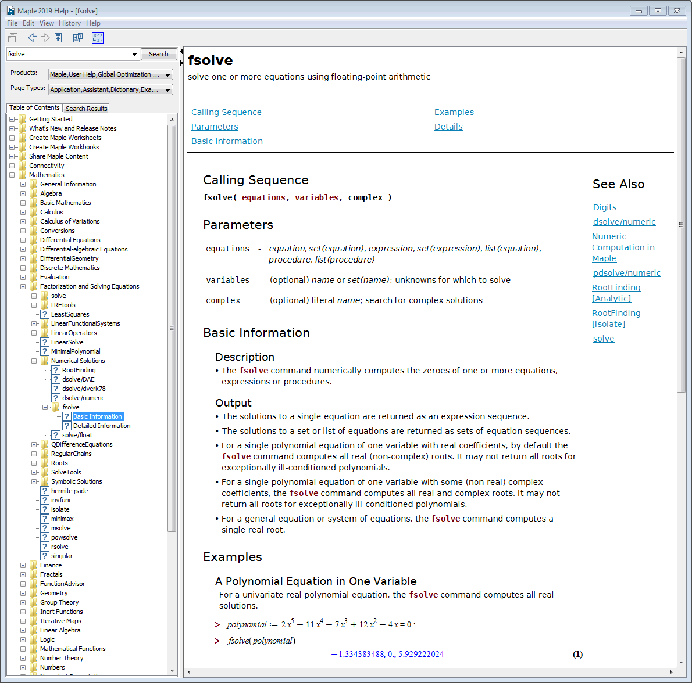The image size is (692, 683).
Task: Collapse the Factorization and Solving Equations node
Action: [x=22, y=287]
